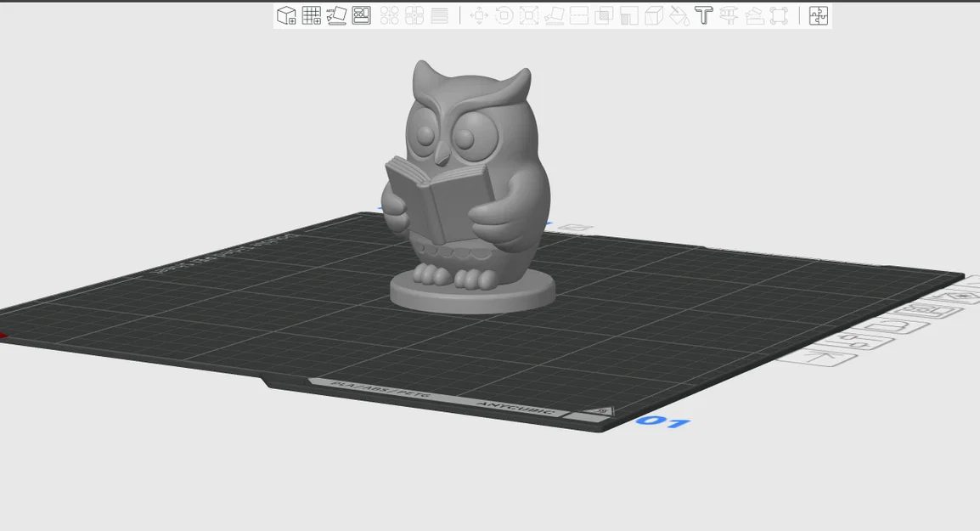Open the Variable layer height tool

439,15
